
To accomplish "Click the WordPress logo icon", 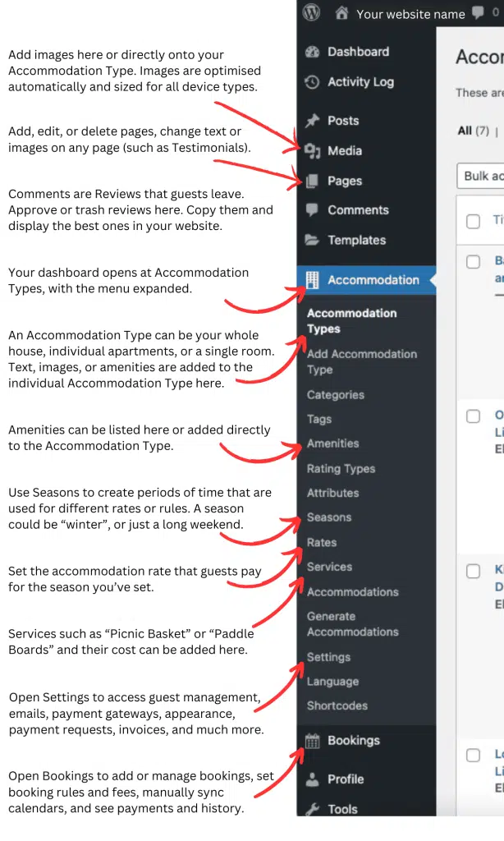I will coord(312,13).
